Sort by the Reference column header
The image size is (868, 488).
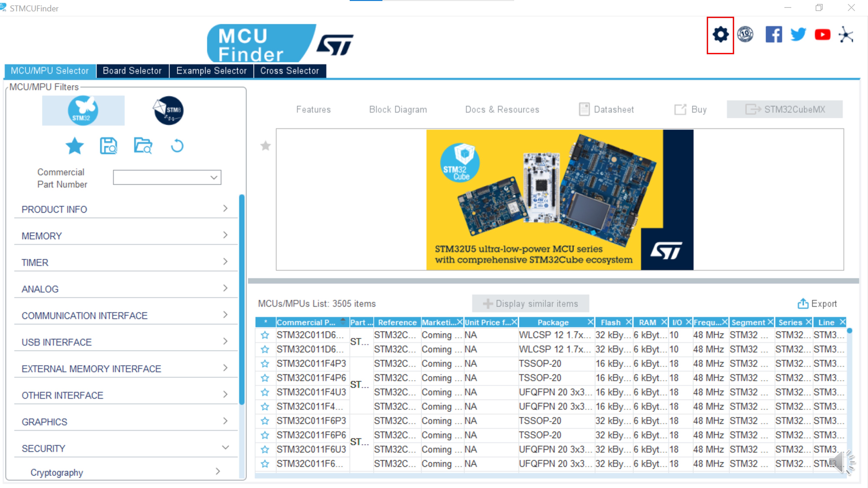click(397, 322)
